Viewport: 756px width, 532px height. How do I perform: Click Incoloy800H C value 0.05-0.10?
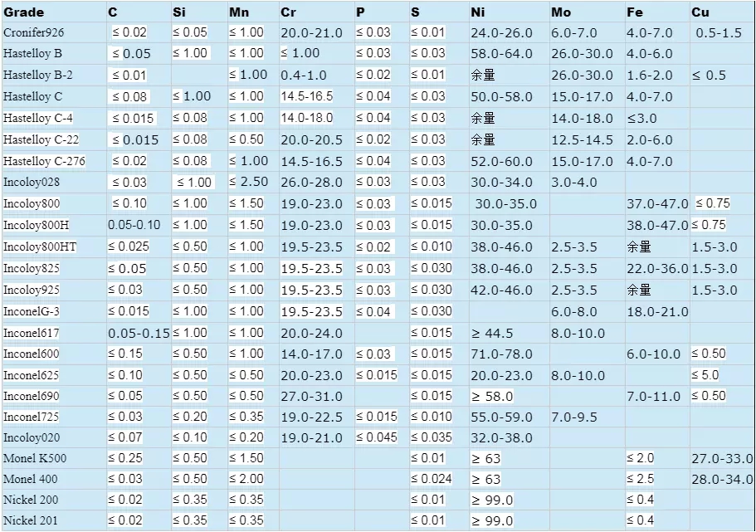click(x=134, y=225)
